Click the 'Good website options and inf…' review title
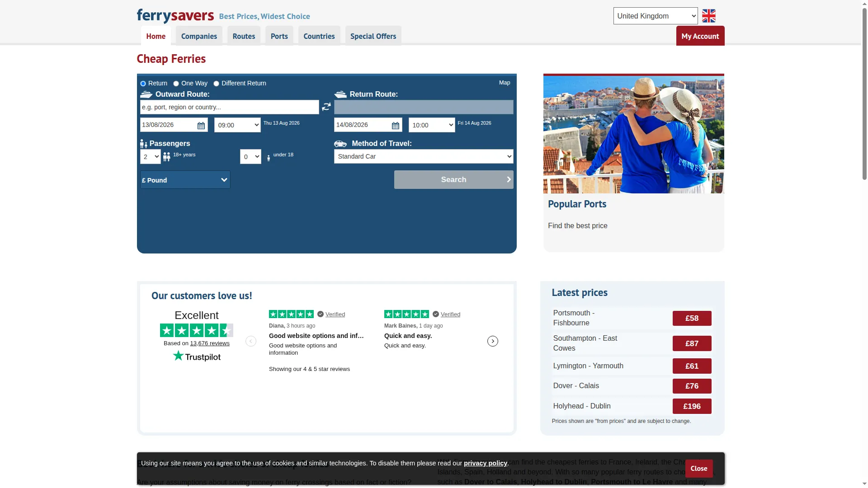Image resolution: width=868 pixels, height=488 pixels. 316,336
